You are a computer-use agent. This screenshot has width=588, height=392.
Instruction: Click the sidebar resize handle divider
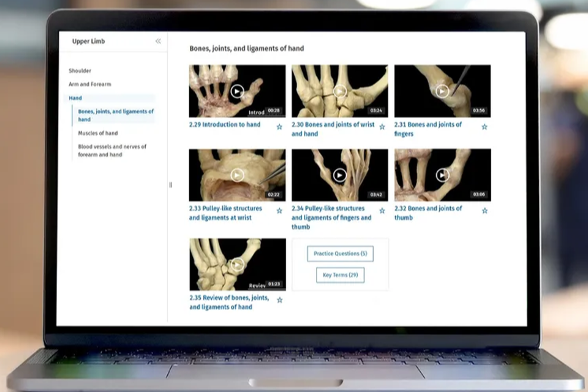tap(170, 184)
